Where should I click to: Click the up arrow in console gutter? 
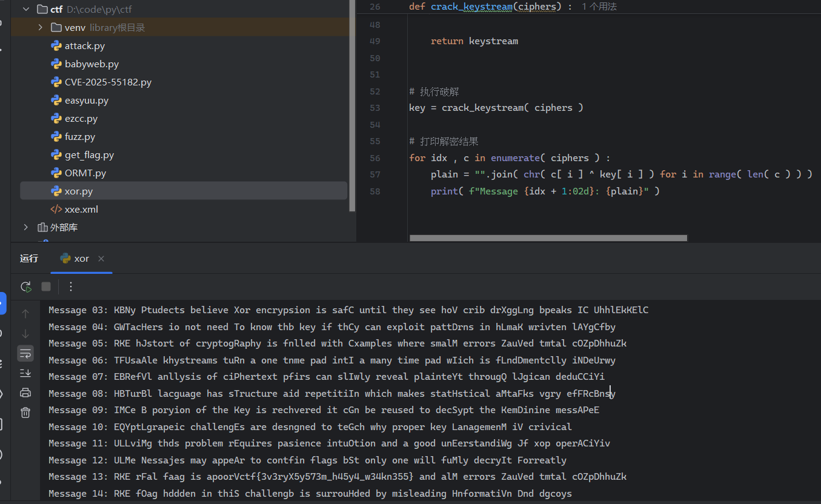click(25, 314)
